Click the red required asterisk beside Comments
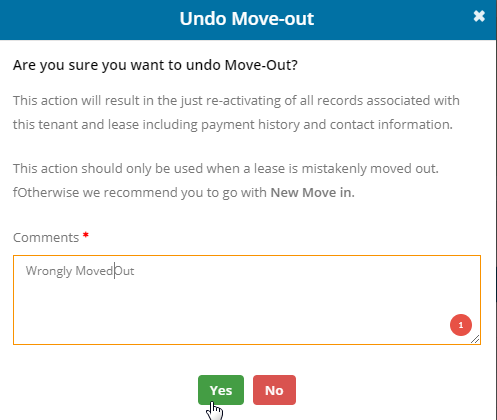This screenshot has width=497, height=420. [86, 235]
